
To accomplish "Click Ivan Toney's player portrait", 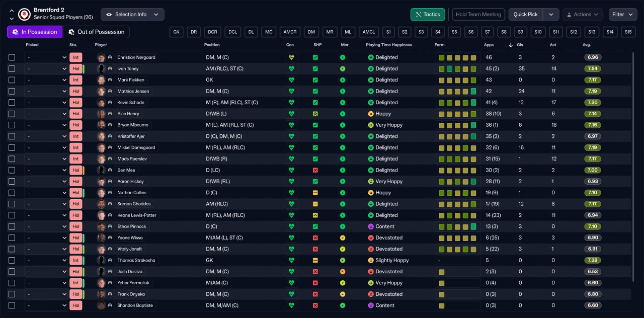I will [x=101, y=68].
